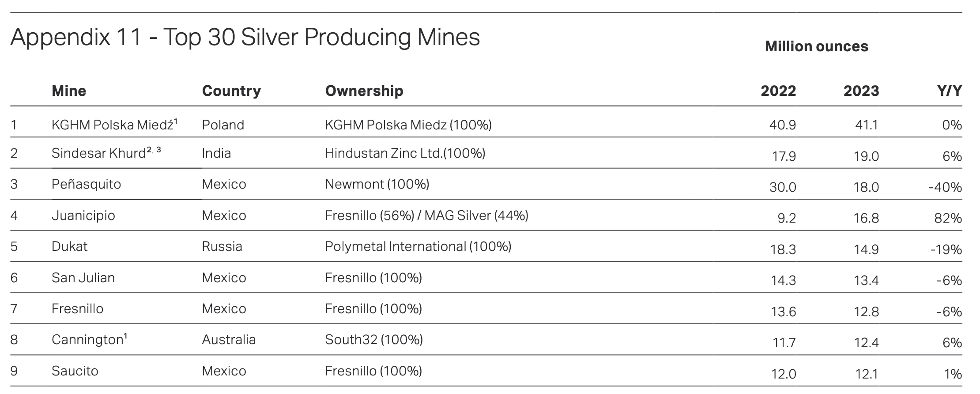
Task: Click Polymetal International ownership cell
Action: [x=418, y=246]
